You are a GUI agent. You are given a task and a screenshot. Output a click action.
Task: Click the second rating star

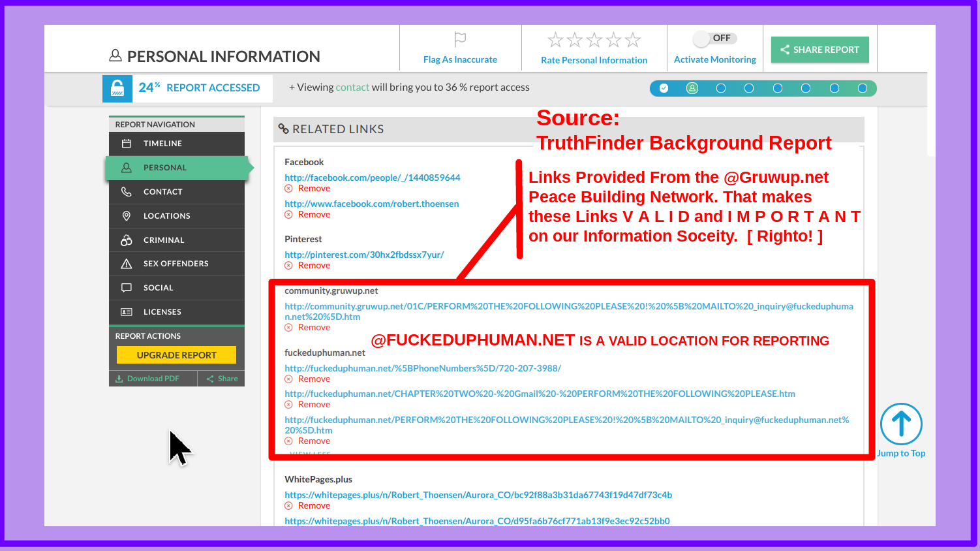(x=575, y=40)
